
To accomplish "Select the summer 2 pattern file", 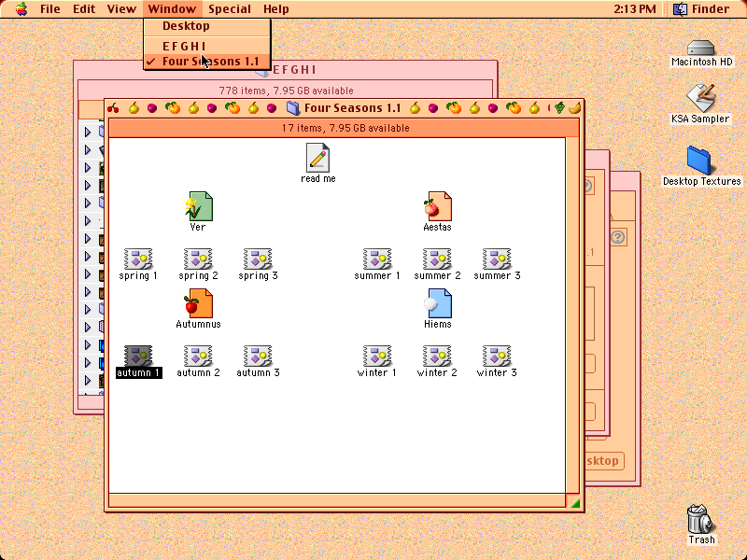I will 437,259.
